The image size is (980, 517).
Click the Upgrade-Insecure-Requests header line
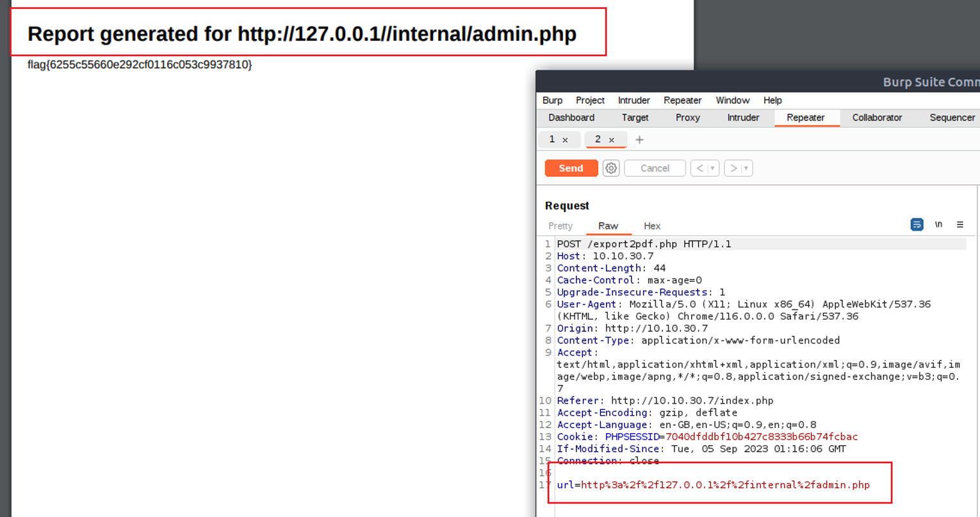click(641, 292)
